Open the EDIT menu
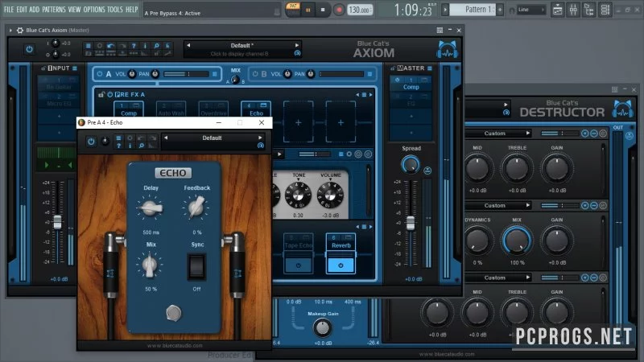This screenshot has height=362, width=644. click(x=22, y=9)
